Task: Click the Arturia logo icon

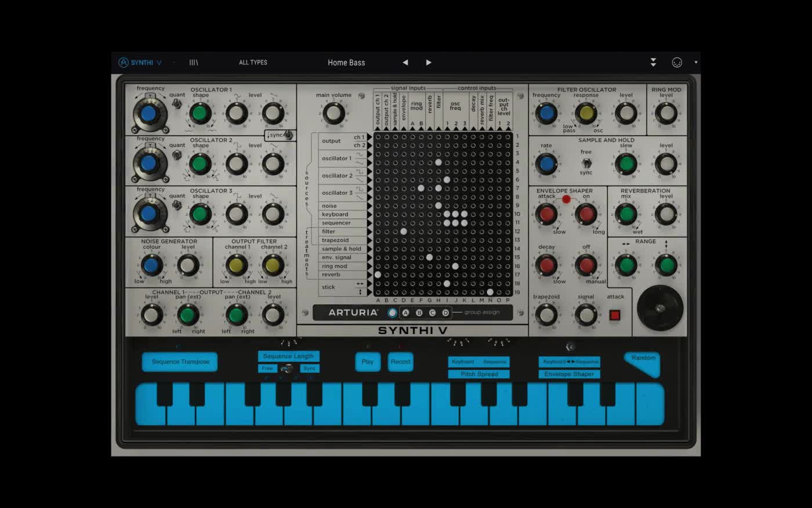Action: (124, 62)
